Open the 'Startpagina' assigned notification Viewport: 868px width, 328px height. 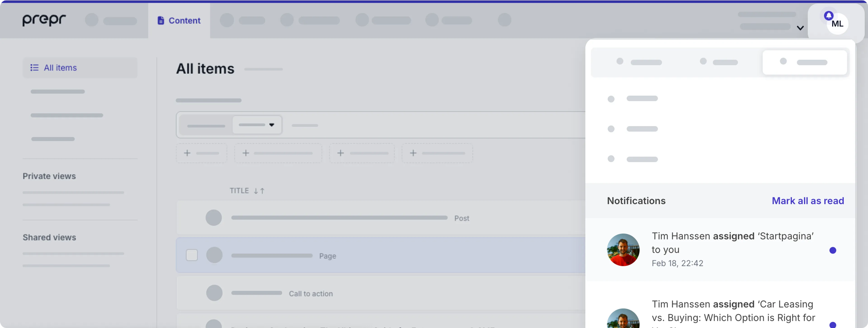(720, 250)
